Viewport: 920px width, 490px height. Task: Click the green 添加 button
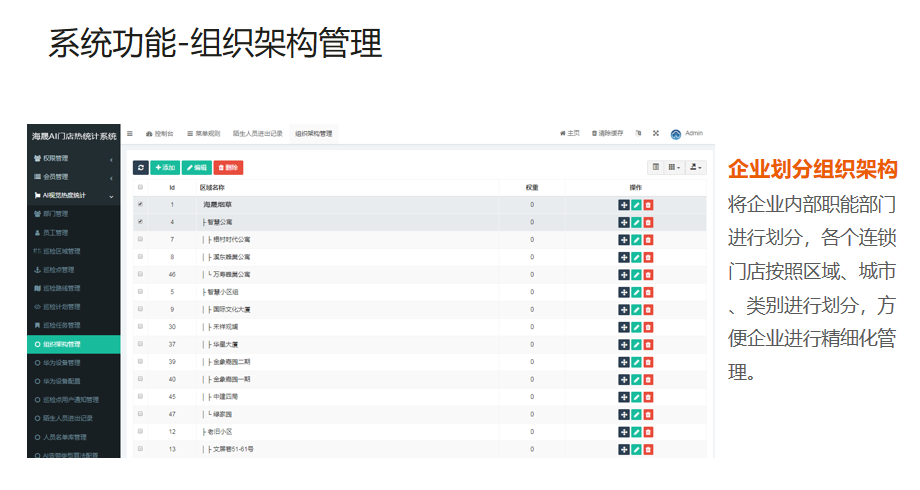click(165, 167)
